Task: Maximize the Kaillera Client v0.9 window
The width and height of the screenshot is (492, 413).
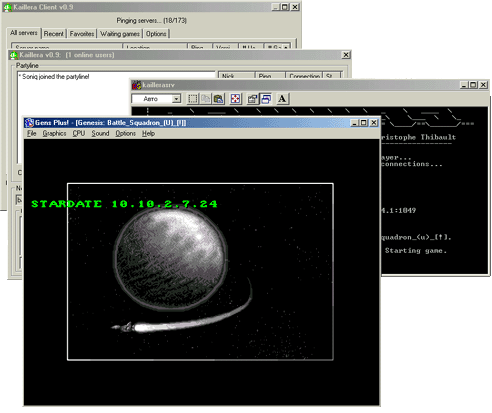Action: coord(285,7)
